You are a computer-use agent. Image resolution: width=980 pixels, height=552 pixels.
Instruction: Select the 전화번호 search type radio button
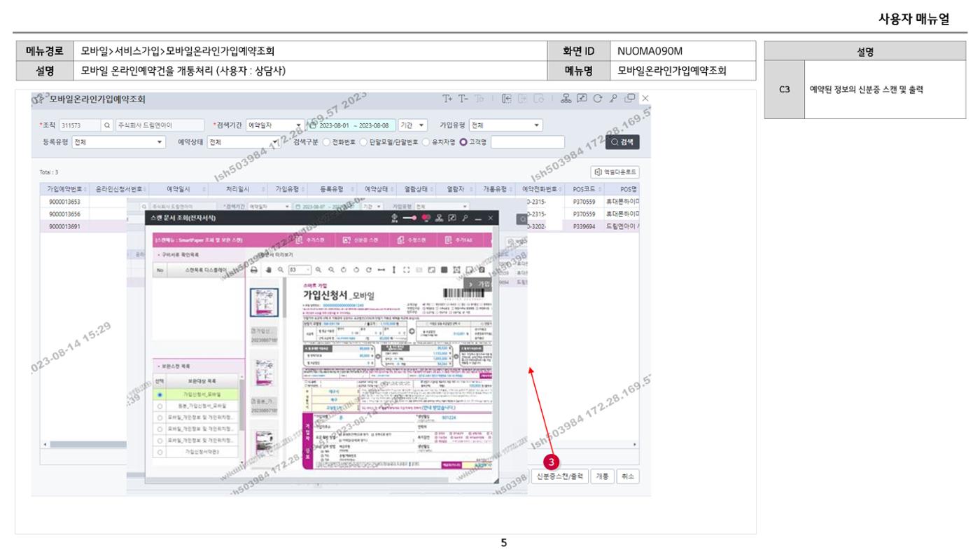coord(327,142)
